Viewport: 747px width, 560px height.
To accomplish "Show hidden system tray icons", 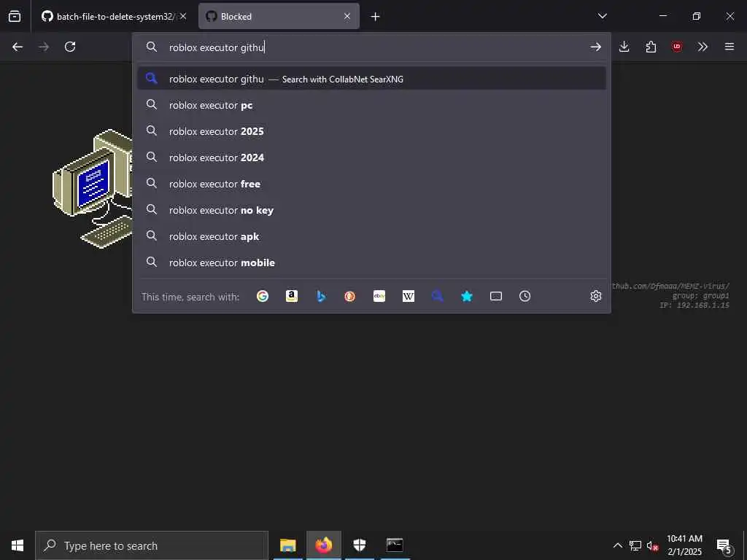I will pyautogui.click(x=617, y=545).
